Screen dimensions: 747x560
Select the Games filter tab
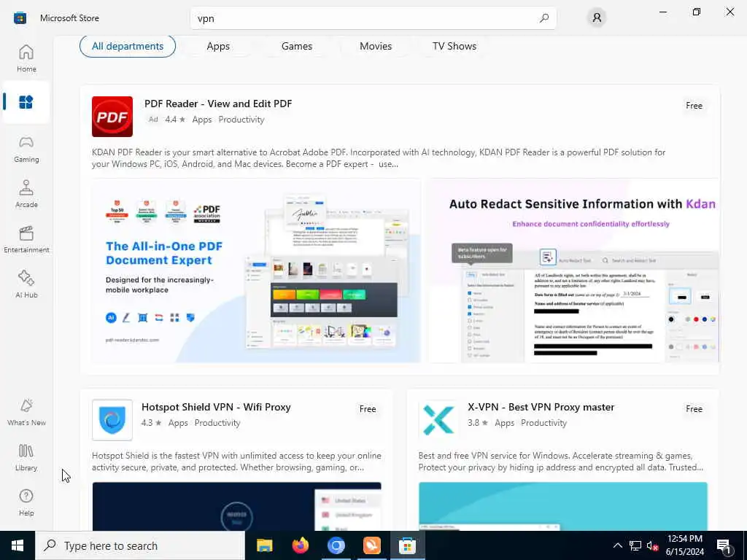coord(297,46)
